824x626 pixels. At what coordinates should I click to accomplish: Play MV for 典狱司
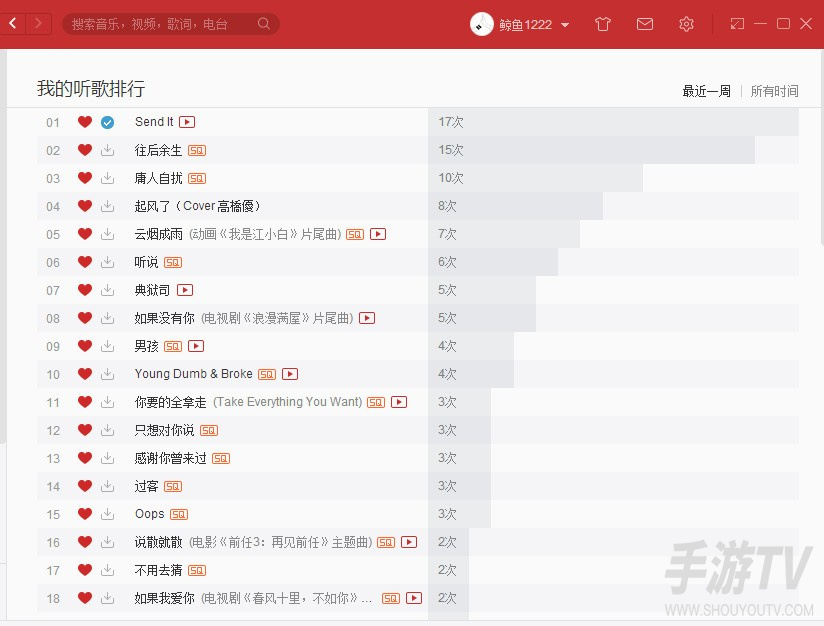click(185, 290)
